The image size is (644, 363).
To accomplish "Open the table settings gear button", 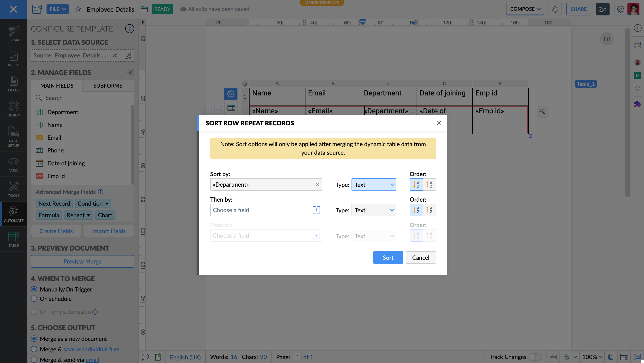I will click(231, 94).
